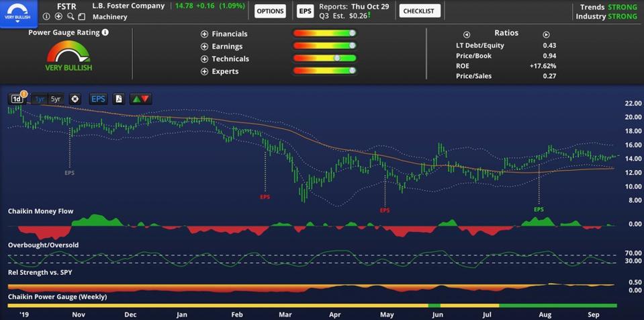The image size is (644, 320).
Task: Click the ROE value +17.62%
Action: point(544,66)
